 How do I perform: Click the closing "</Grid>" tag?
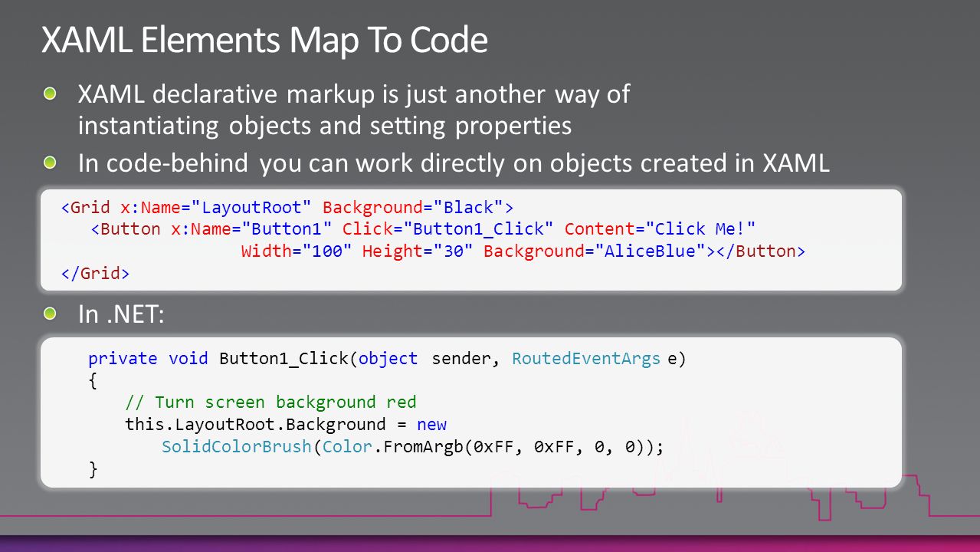click(96, 274)
